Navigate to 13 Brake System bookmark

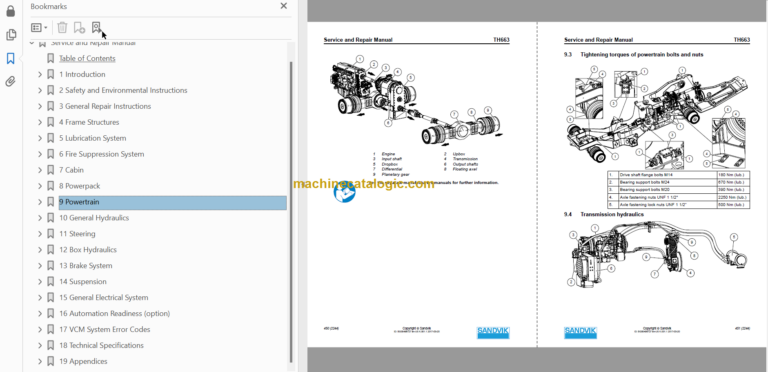click(85, 266)
